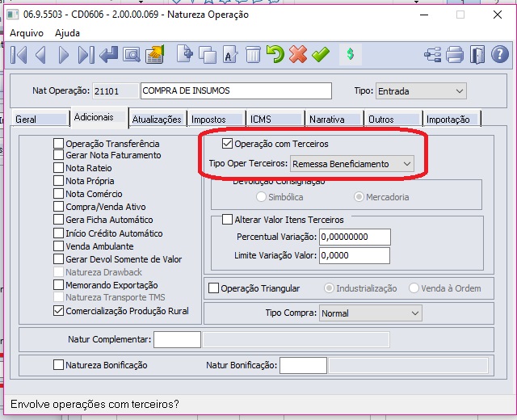
Task: Add a new record with the plus page icon
Action: 185,54
